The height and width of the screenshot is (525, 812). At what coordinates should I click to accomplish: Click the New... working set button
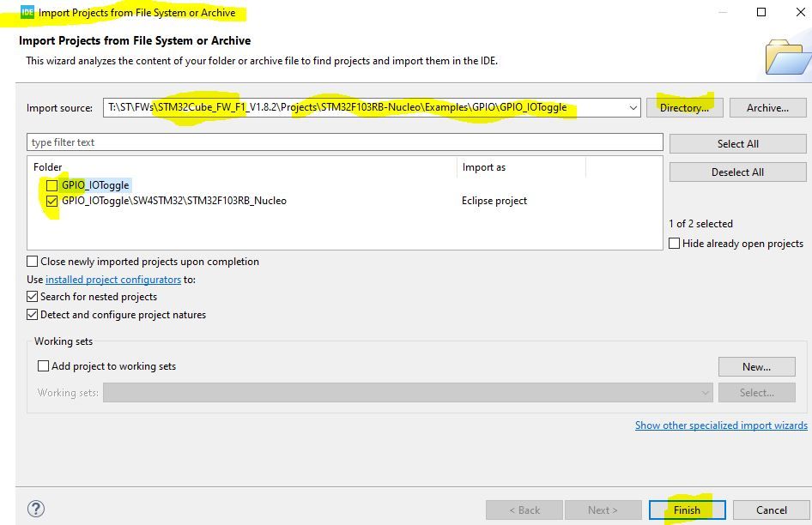[756, 366]
